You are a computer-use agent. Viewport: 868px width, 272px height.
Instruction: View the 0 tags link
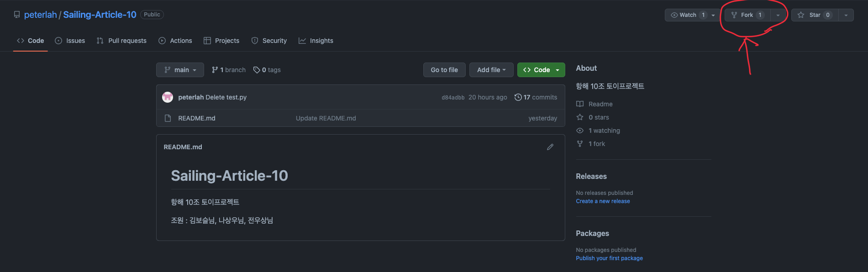267,70
